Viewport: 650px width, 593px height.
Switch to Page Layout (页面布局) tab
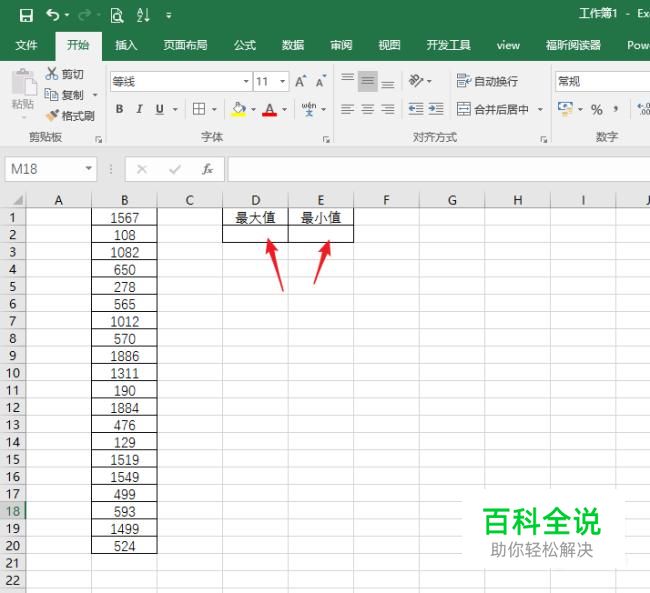pos(185,45)
